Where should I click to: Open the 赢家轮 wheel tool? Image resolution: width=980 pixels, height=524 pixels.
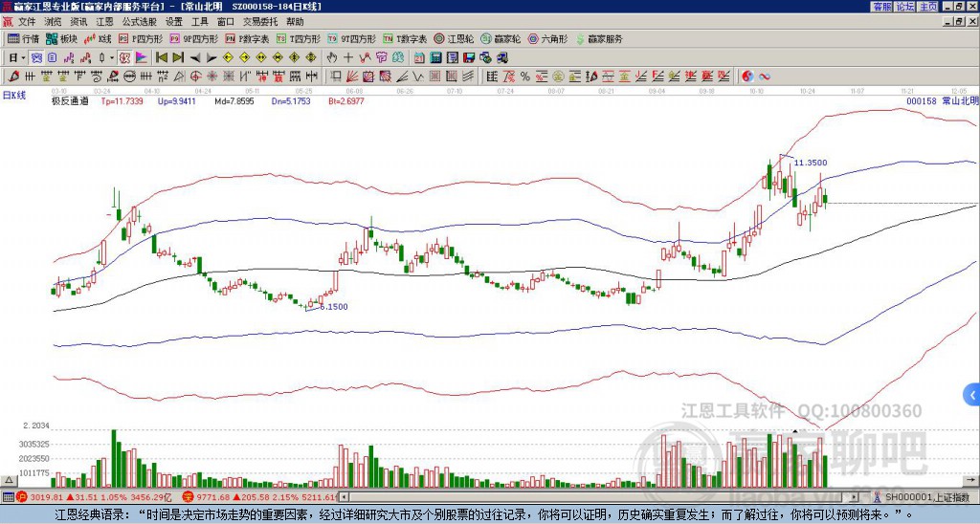pos(500,38)
